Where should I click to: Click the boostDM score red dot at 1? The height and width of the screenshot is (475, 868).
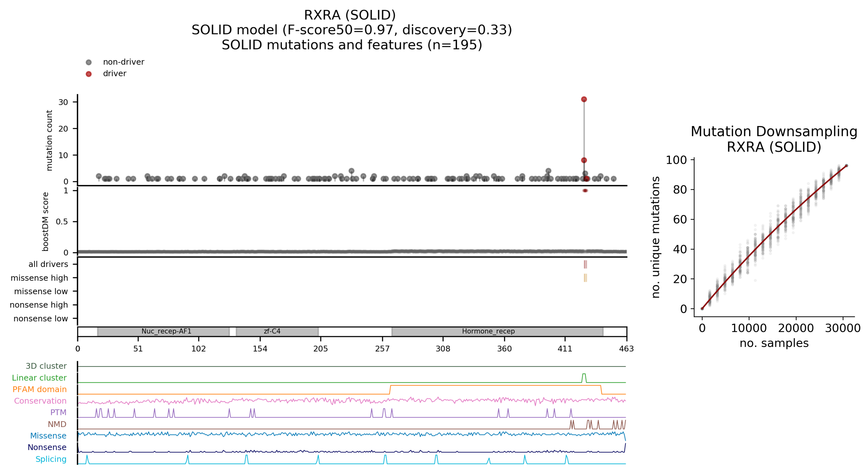[585, 191]
